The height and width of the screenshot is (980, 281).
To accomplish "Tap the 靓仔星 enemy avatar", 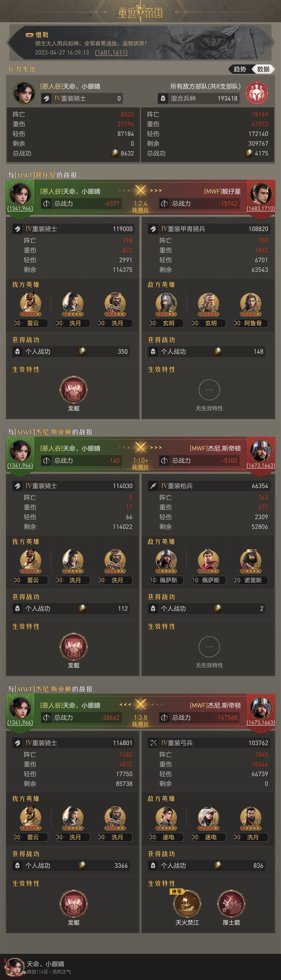I will point(261,194).
